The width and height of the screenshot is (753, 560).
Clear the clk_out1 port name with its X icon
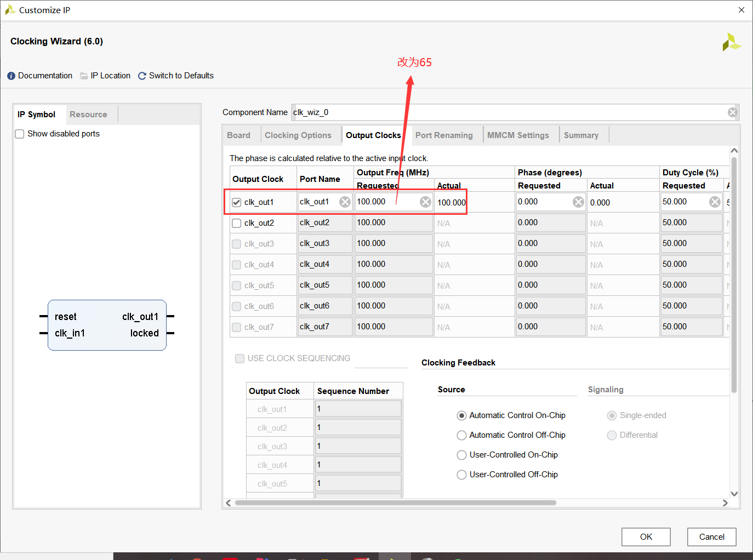click(x=345, y=202)
